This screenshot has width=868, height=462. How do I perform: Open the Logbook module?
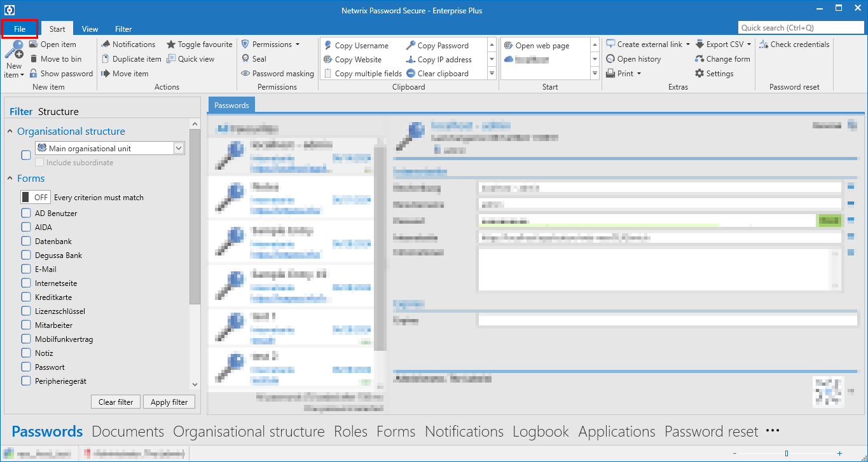pos(541,431)
